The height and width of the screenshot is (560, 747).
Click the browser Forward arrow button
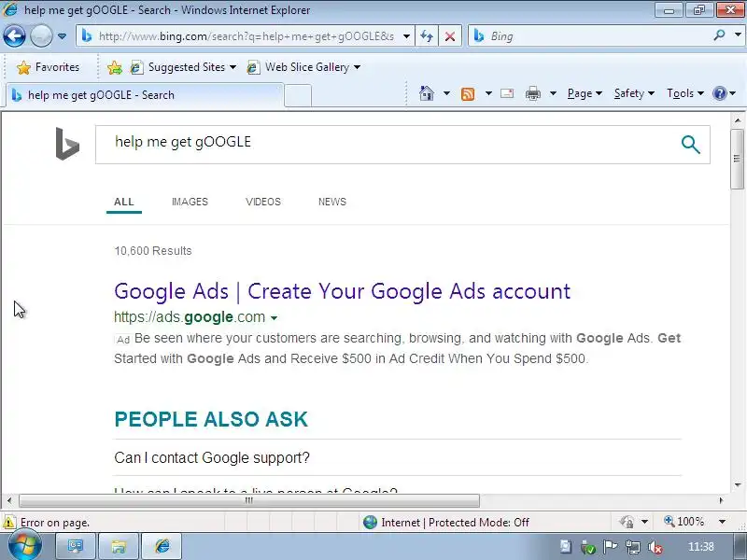[41, 35]
